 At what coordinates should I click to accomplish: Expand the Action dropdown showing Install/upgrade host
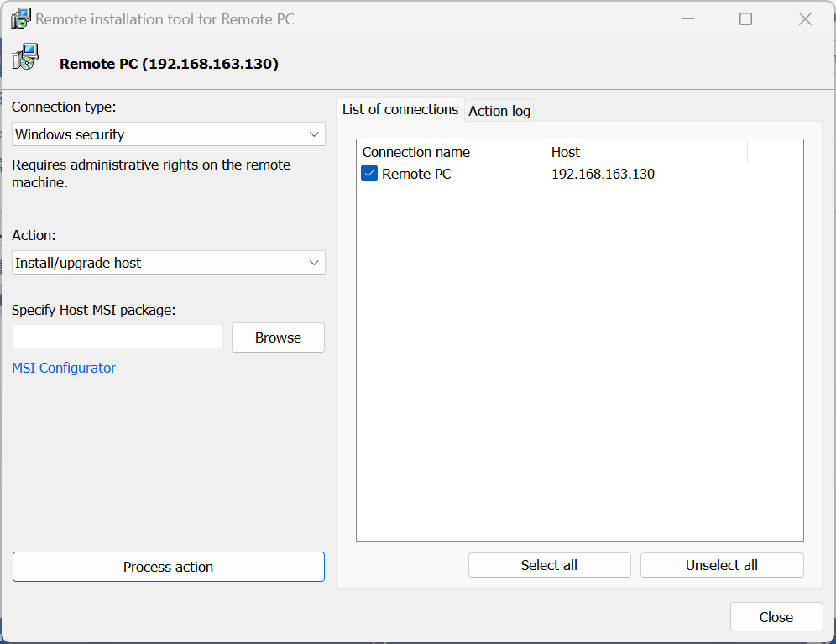[168, 263]
